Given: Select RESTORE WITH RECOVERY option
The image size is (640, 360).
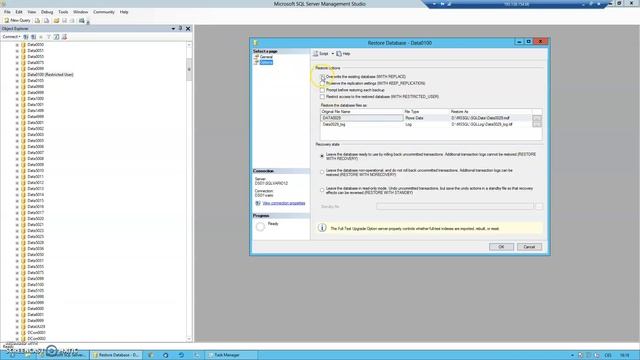Looking at the screenshot, I should pos(322,156).
